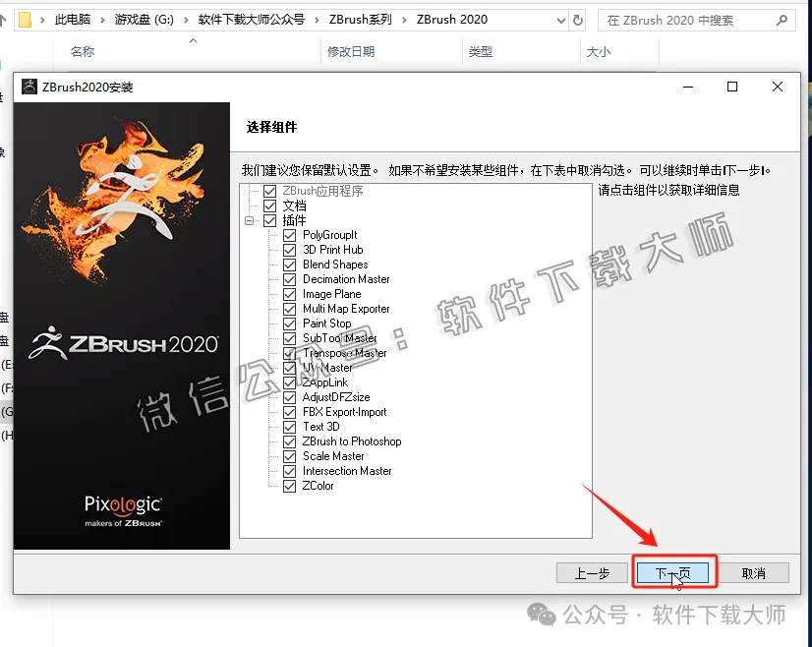Disable the 3D Print Hub plugin
812x647 pixels.
coord(290,249)
